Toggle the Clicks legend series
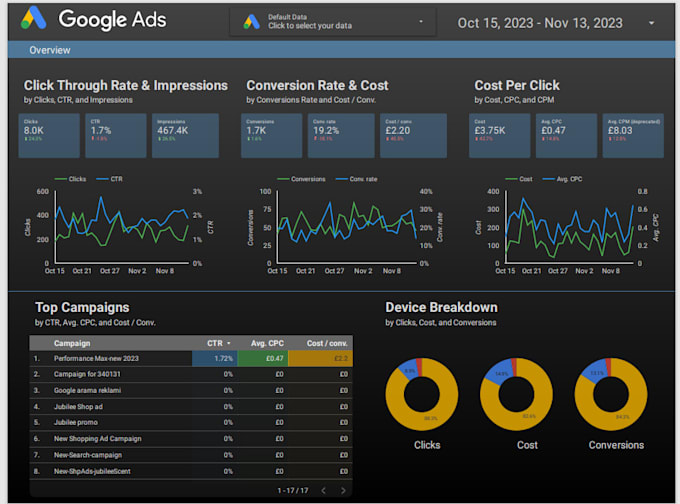The width and height of the screenshot is (680, 504). tap(70, 179)
